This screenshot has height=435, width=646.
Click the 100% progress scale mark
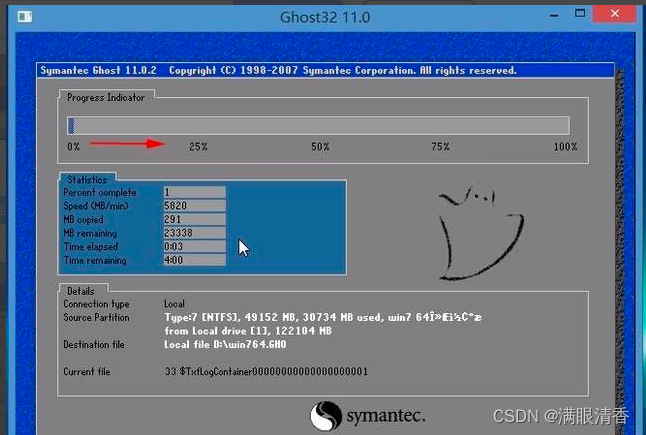pos(565,147)
